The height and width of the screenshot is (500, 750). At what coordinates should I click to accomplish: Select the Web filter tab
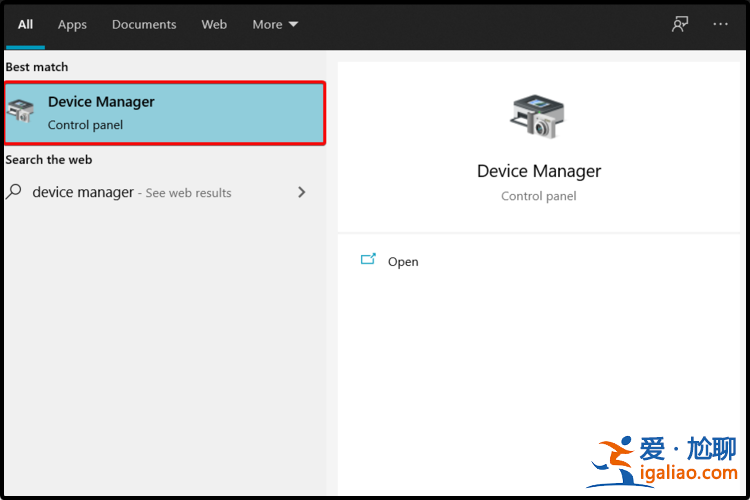pyautogui.click(x=214, y=24)
